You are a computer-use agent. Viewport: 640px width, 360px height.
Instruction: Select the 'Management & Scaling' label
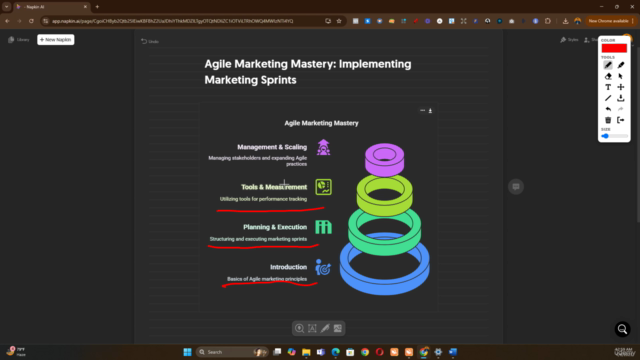272,147
